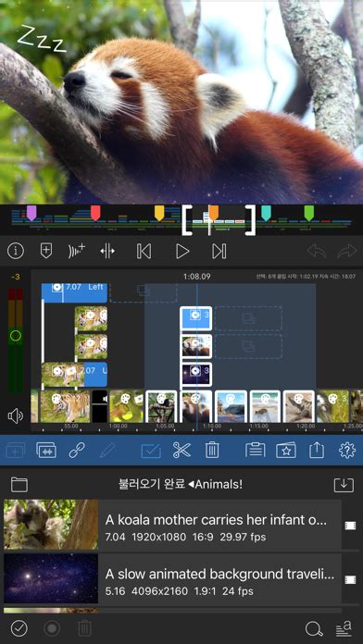Jump to next clip edge

(219, 251)
